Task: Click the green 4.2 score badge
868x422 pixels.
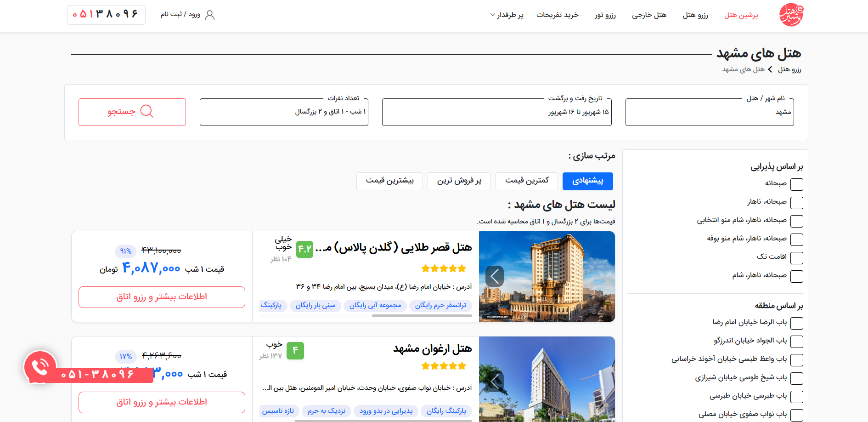Action: (x=304, y=249)
